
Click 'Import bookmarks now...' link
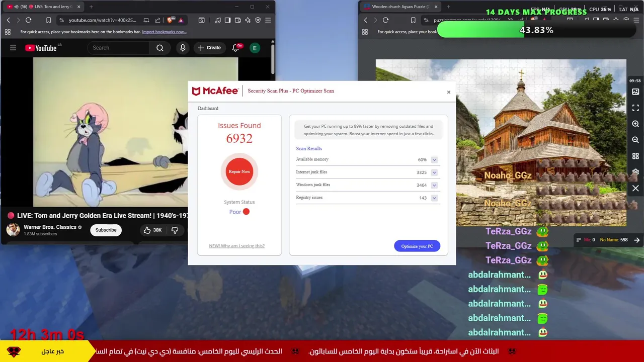pos(164,32)
